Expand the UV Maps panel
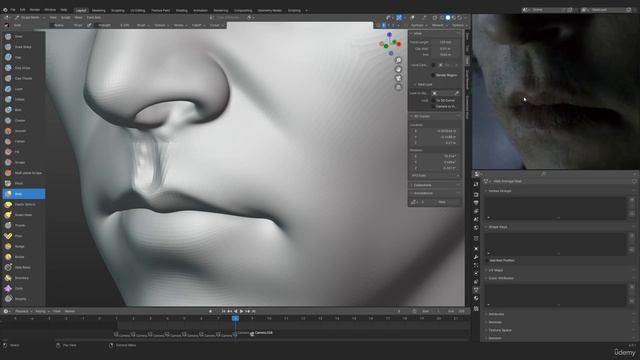The width and height of the screenshot is (640, 360). click(x=495, y=270)
